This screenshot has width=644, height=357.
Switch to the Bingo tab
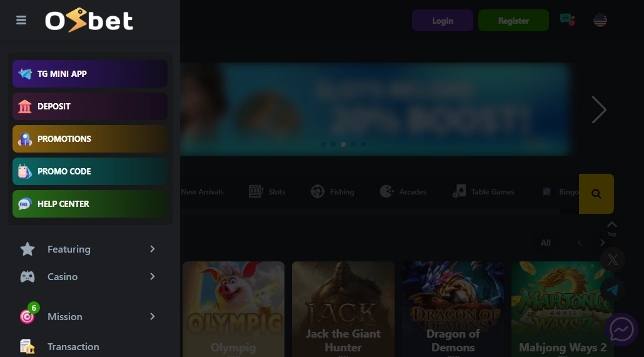[x=560, y=191]
